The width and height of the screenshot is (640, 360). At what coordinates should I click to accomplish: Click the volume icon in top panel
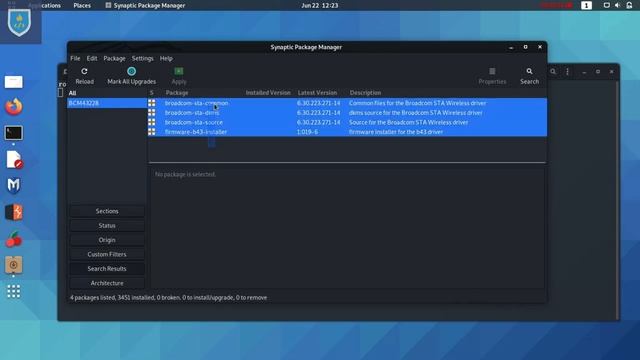coord(618,5)
